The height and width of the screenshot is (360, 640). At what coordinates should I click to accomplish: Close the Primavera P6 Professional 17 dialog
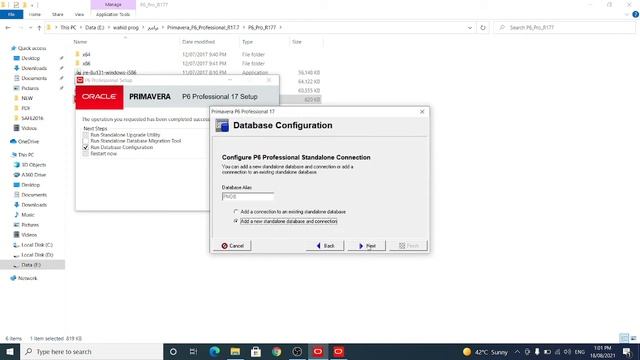coord(422,111)
